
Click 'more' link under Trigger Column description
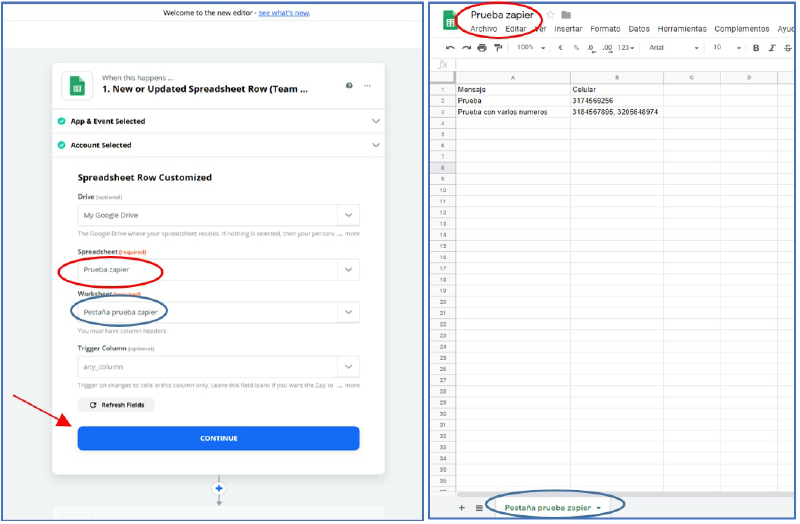click(352, 385)
